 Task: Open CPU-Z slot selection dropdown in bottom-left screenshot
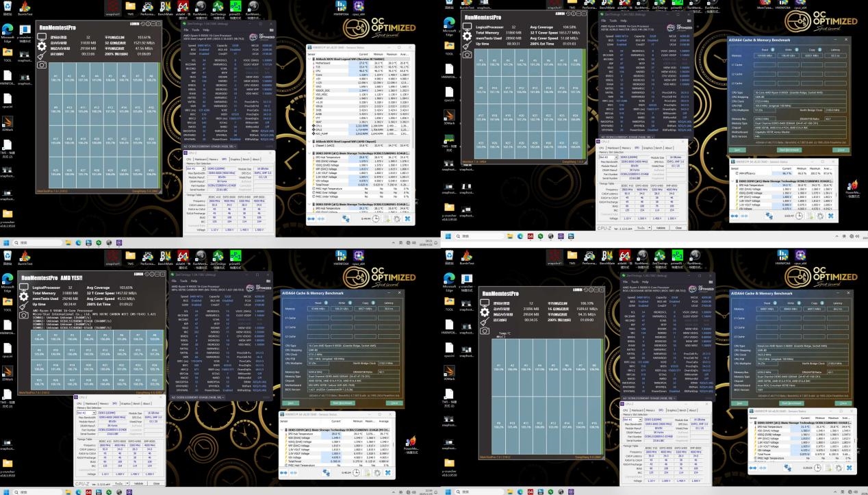86,412
